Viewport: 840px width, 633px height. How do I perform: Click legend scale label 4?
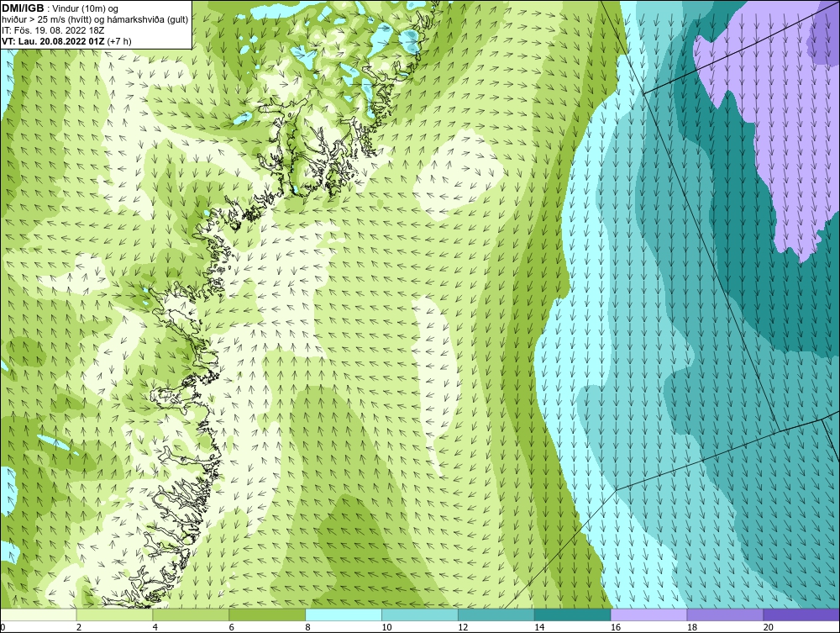(x=155, y=627)
